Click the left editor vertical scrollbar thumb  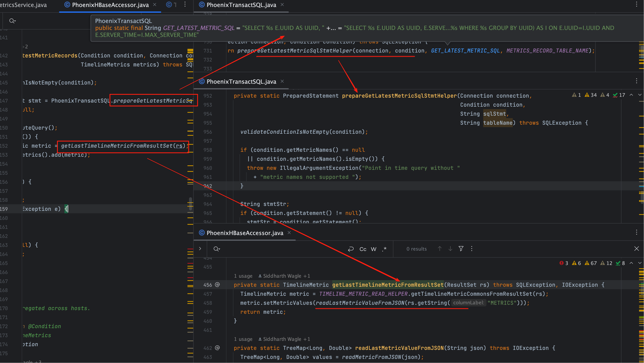coord(190,203)
